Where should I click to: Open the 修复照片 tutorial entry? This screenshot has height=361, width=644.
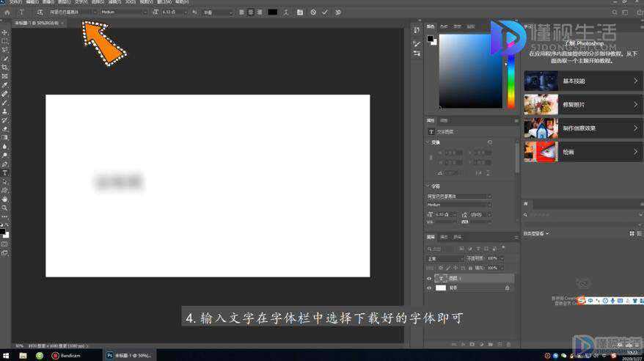click(x=582, y=105)
